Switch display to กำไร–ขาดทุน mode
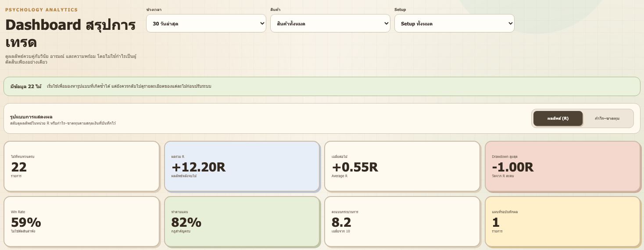This screenshot has width=644, height=250. point(607,118)
